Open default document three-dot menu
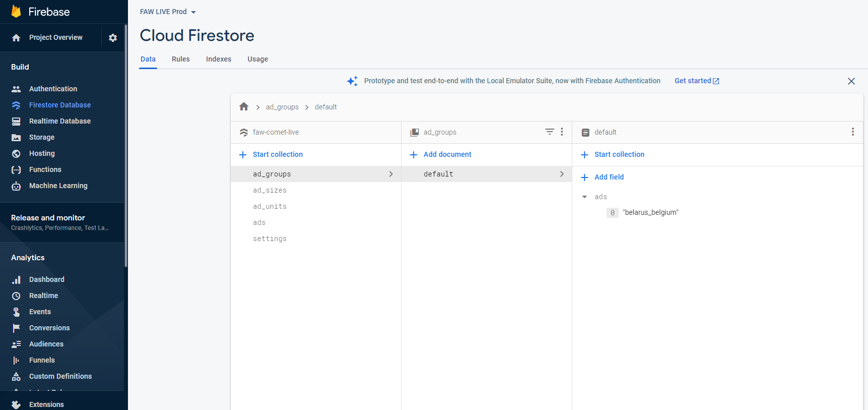 pos(852,132)
